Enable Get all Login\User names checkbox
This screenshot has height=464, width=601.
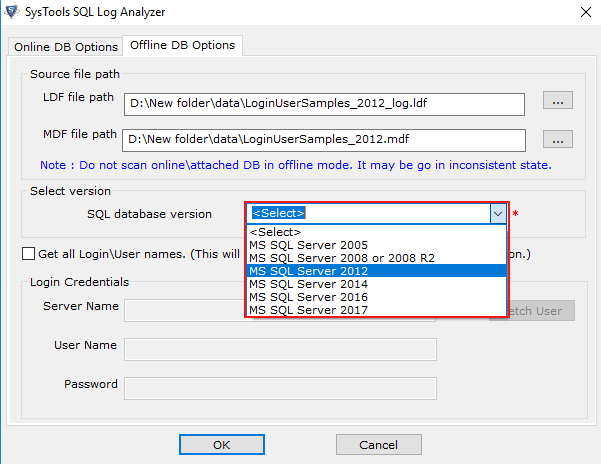pyautogui.click(x=28, y=254)
